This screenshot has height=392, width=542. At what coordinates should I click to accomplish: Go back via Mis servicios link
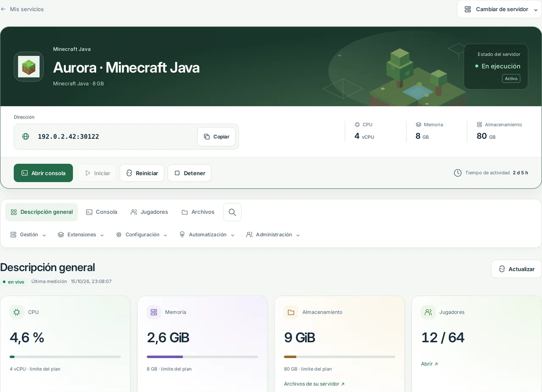(x=22, y=9)
